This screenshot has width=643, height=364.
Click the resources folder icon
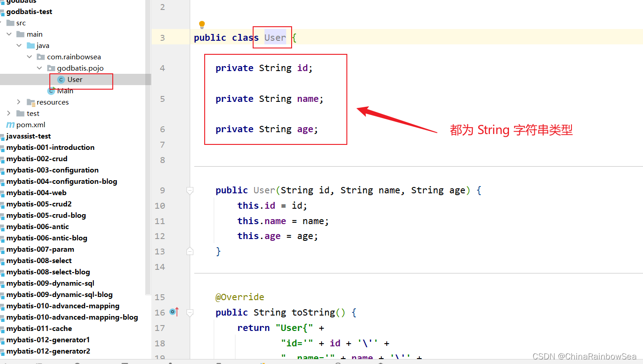point(31,102)
